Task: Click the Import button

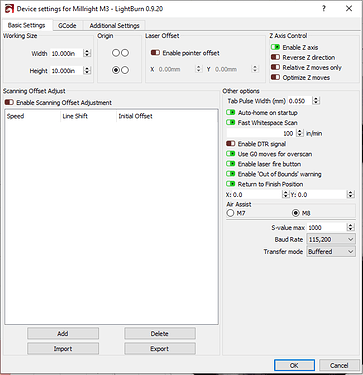Action: point(63,349)
